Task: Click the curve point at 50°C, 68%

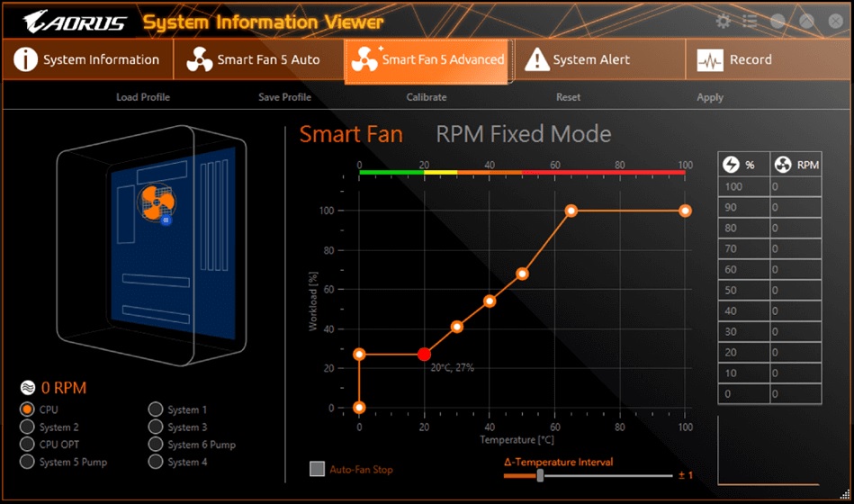Action: [x=522, y=274]
